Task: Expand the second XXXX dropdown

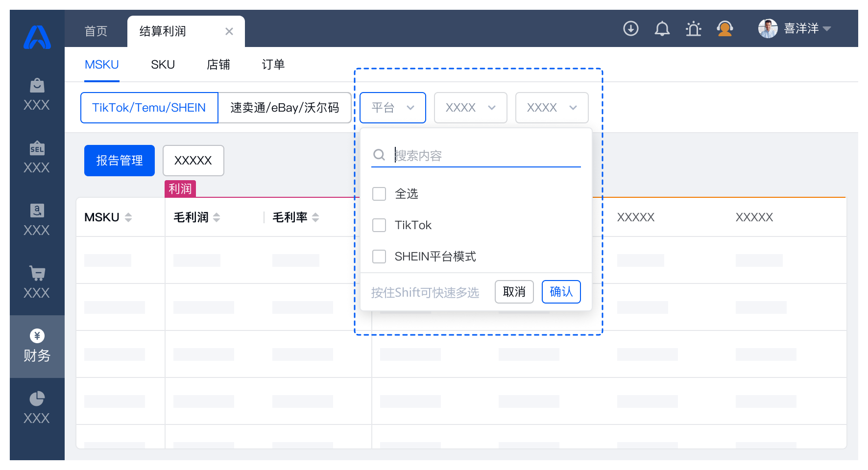Action: (552, 108)
